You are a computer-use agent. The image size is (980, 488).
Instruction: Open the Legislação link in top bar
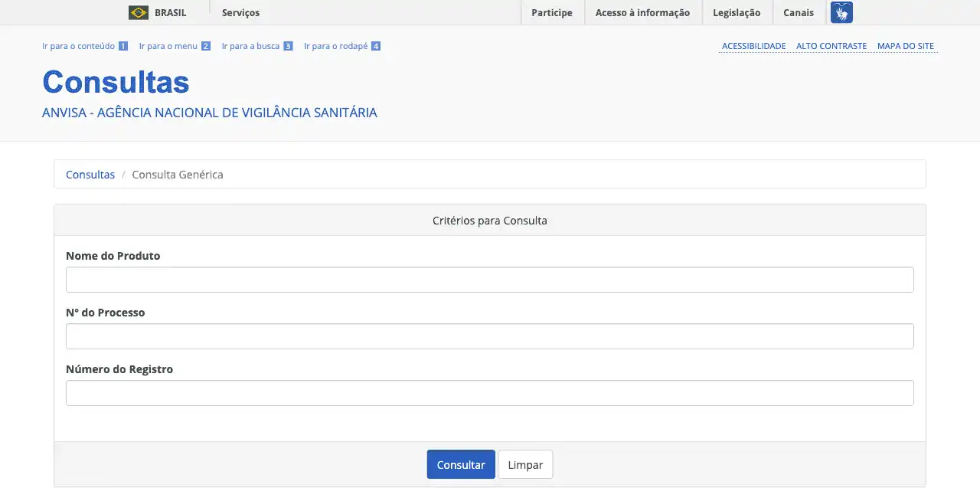[736, 12]
